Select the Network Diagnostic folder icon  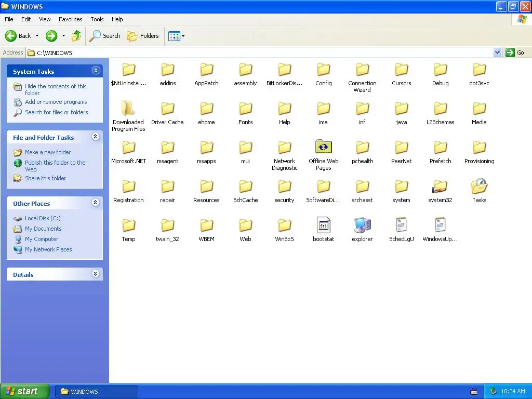click(285, 148)
